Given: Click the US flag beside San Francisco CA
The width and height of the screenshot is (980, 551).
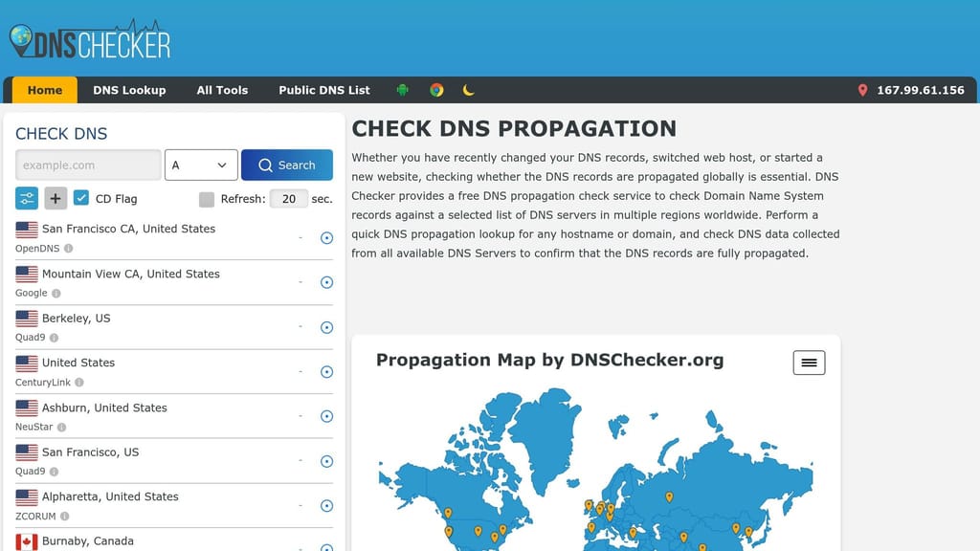Looking at the screenshot, I should (x=27, y=230).
